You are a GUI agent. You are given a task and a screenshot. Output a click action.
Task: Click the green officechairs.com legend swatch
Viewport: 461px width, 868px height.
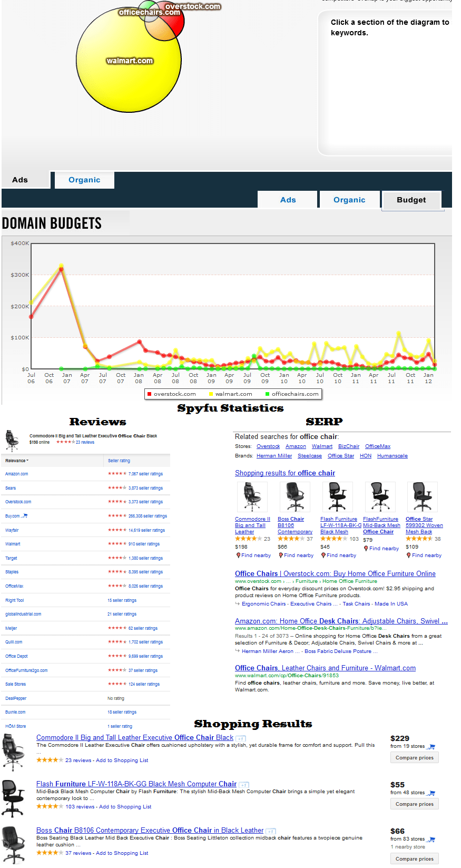pyautogui.click(x=267, y=394)
